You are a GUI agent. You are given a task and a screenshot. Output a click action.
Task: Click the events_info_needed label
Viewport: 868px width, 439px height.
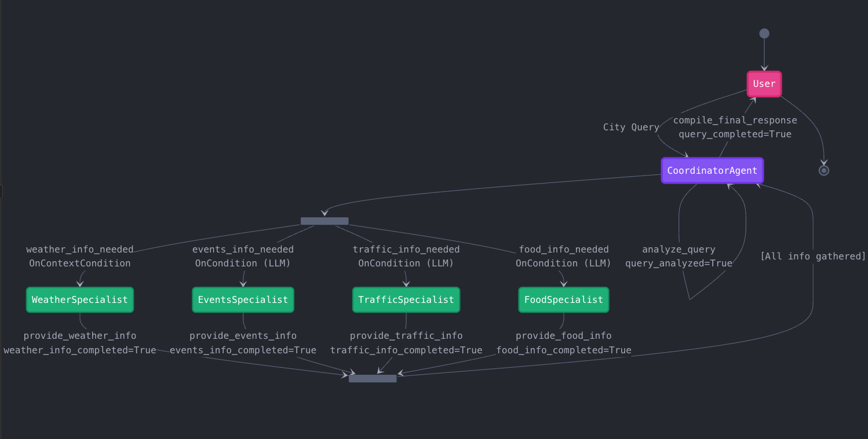[x=243, y=250]
